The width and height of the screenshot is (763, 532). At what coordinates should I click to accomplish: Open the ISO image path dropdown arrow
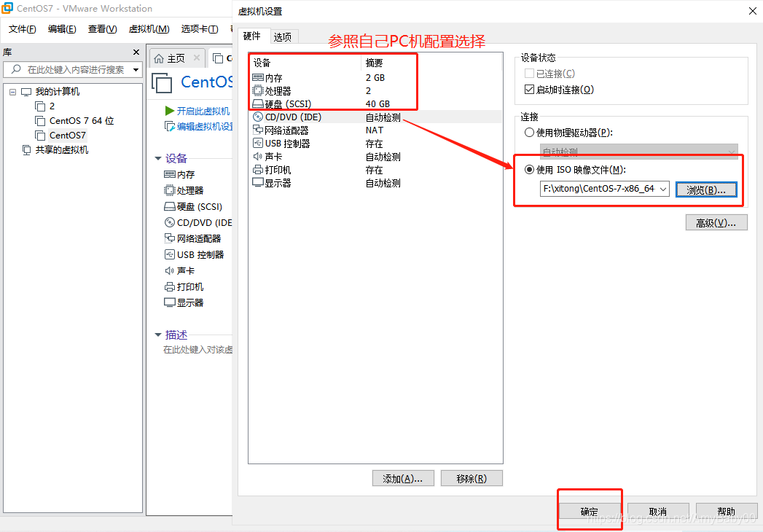(x=663, y=189)
